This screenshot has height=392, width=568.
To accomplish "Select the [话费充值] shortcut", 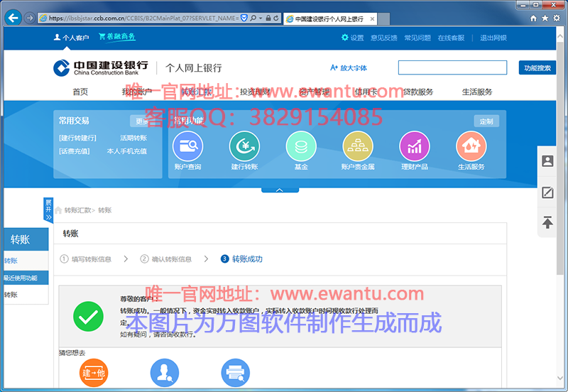I will coord(75,151).
